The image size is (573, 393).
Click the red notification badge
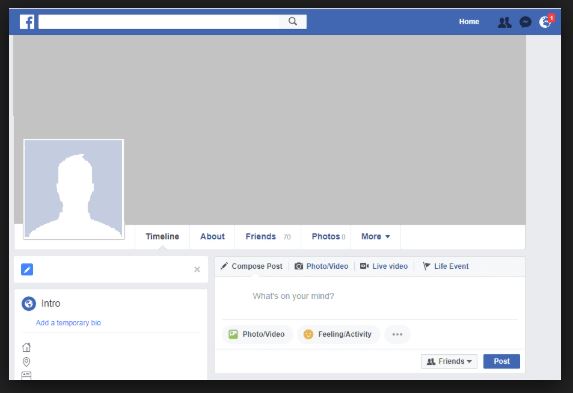[x=551, y=18]
